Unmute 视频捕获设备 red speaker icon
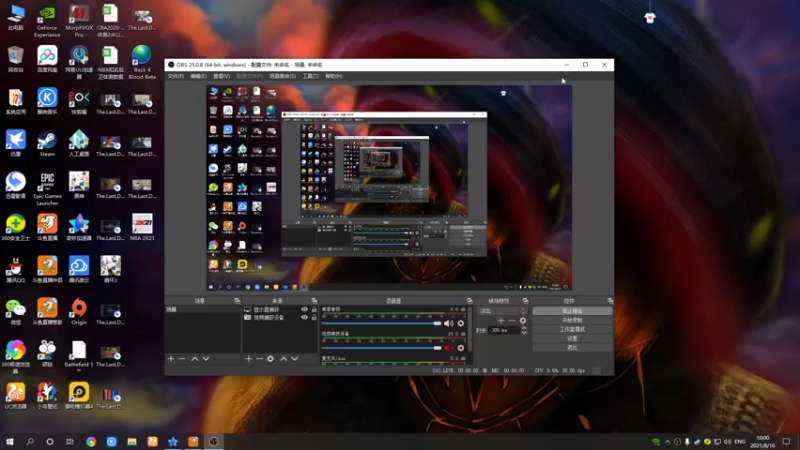Viewport: 800px width, 450px height. [x=448, y=348]
